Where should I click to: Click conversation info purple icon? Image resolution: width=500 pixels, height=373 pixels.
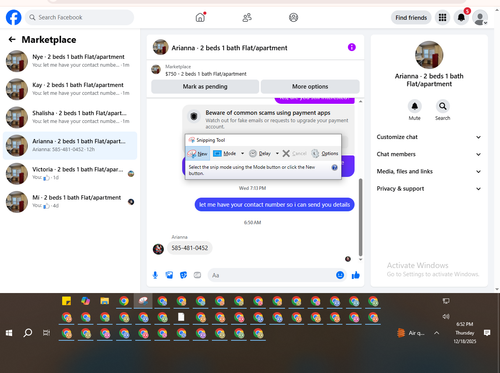[352, 47]
